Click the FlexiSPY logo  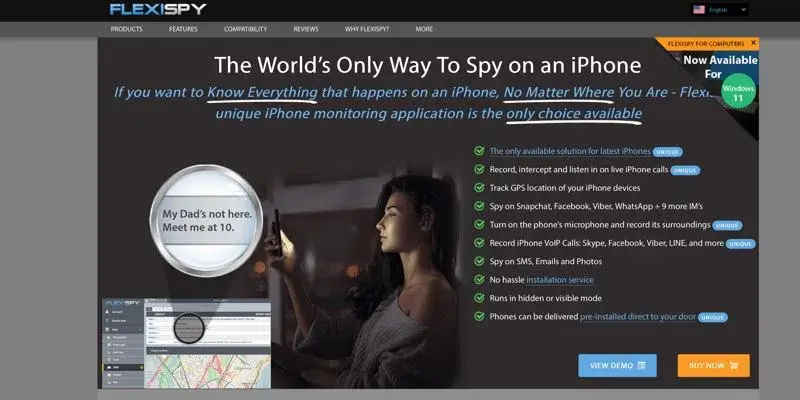(x=158, y=9)
